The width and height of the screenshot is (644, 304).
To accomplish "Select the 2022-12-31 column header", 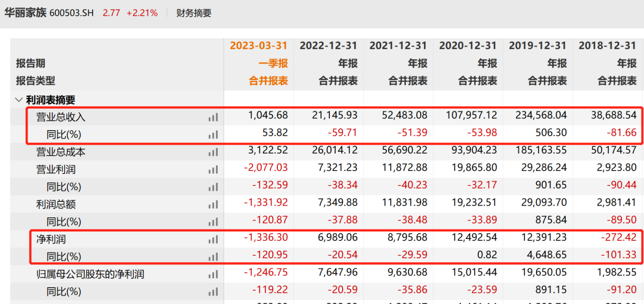I will [x=329, y=45].
